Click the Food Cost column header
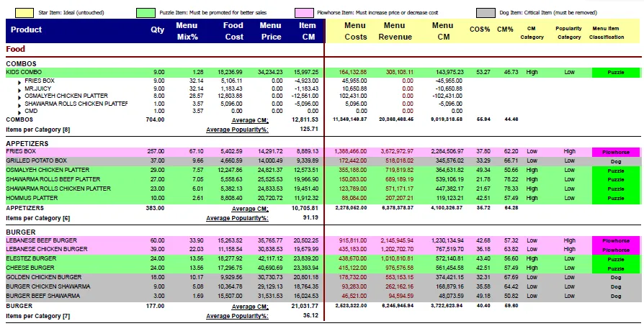The width and height of the screenshot is (644, 326). tap(233, 31)
